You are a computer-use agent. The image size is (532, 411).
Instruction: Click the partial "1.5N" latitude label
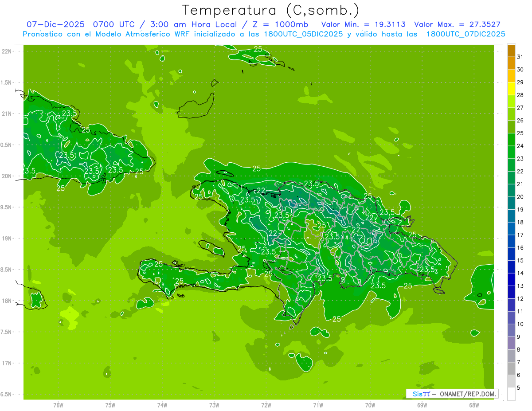[7, 82]
